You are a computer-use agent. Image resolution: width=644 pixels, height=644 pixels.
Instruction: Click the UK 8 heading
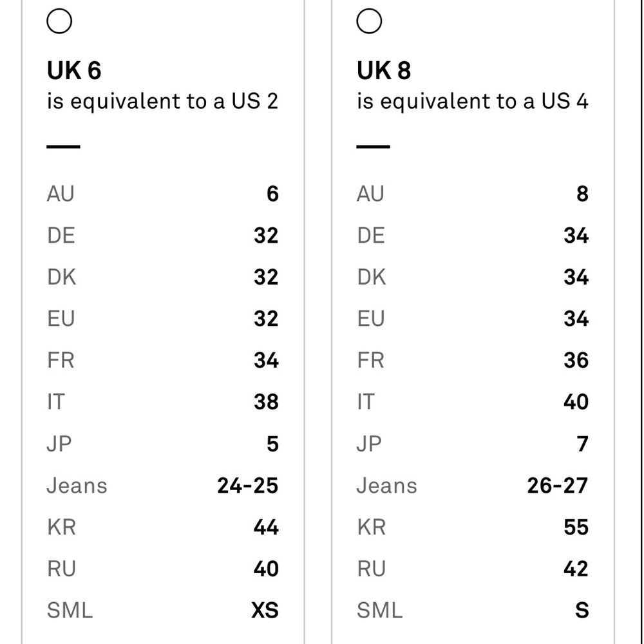[x=384, y=70]
